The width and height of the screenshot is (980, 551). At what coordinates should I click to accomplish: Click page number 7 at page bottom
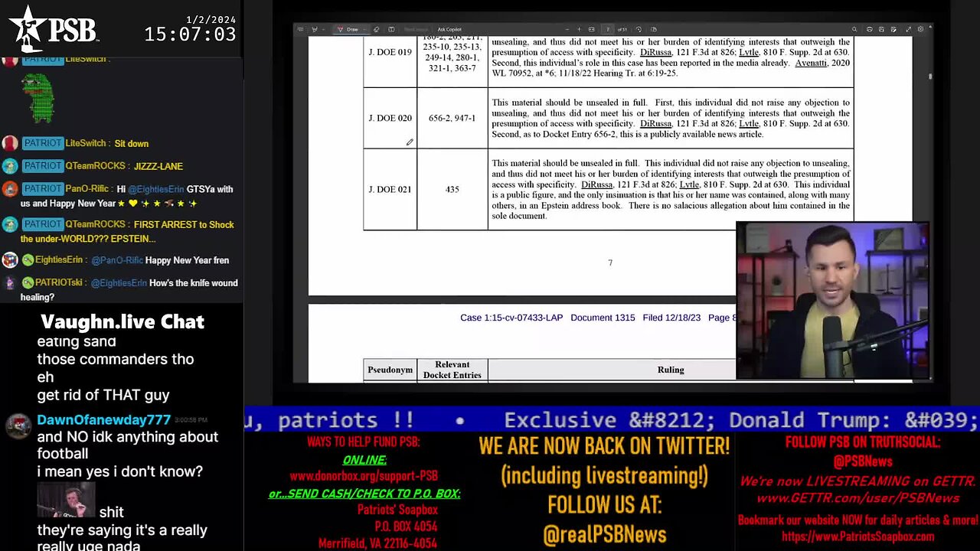pos(610,262)
